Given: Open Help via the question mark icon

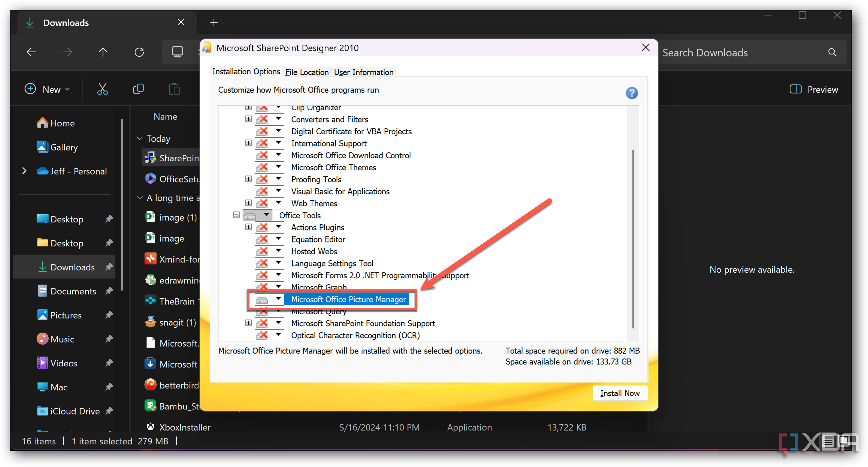Looking at the screenshot, I should pyautogui.click(x=632, y=93).
